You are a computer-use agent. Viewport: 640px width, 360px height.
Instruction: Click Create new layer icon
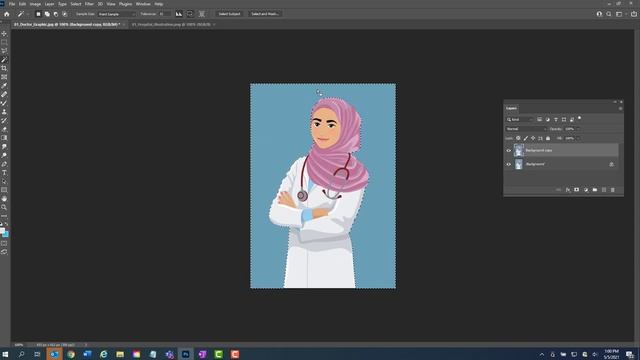(x=604, y=190)
